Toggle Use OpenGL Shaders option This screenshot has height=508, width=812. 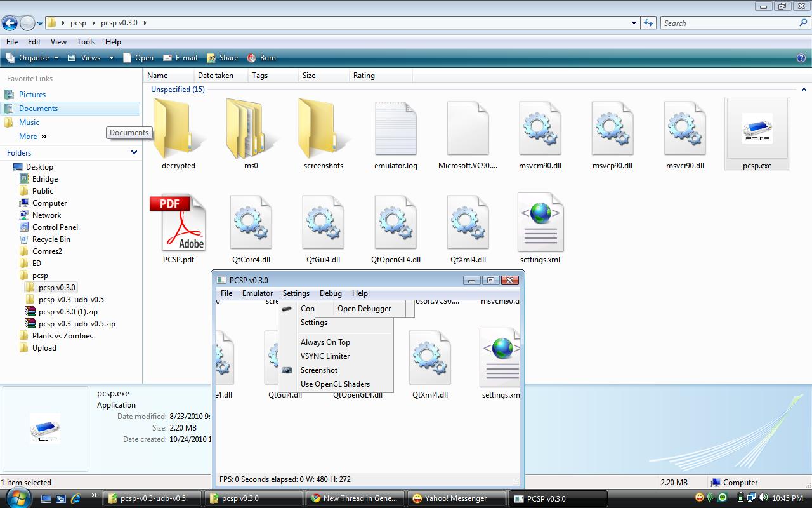335,384
